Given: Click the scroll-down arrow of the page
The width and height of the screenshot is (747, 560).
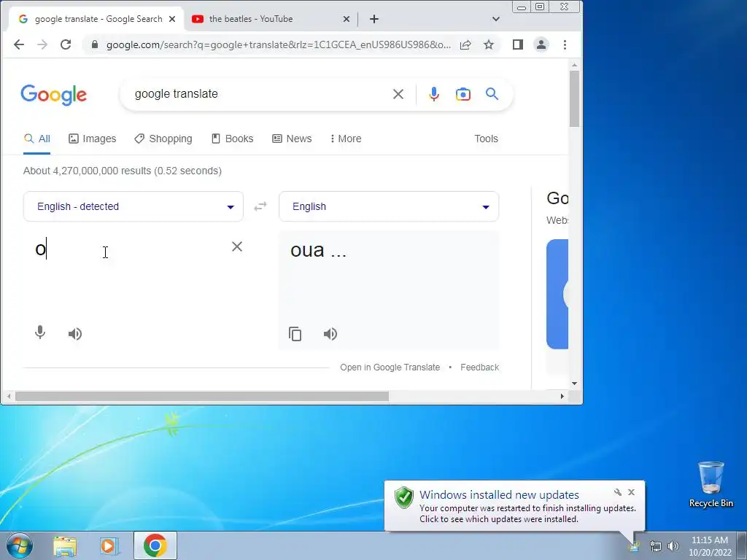Looking at the screenshot, I should tap(575, 384).
